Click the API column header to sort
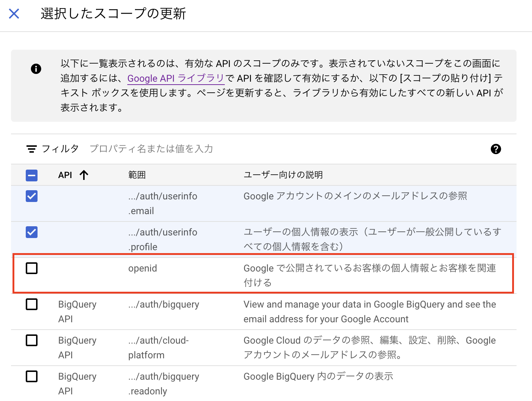 click(x=65, y=175)
